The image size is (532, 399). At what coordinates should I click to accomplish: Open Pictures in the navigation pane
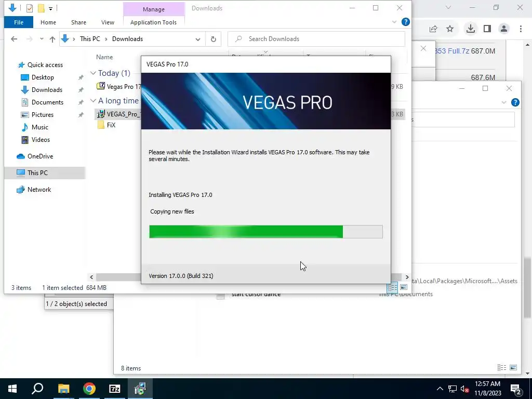pos(43,115)
